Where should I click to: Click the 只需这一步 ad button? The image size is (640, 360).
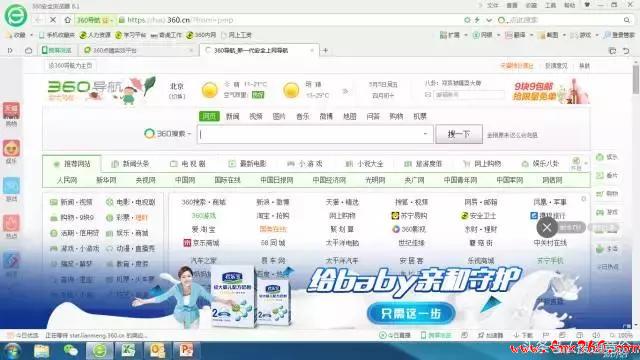tap(411, 313)
